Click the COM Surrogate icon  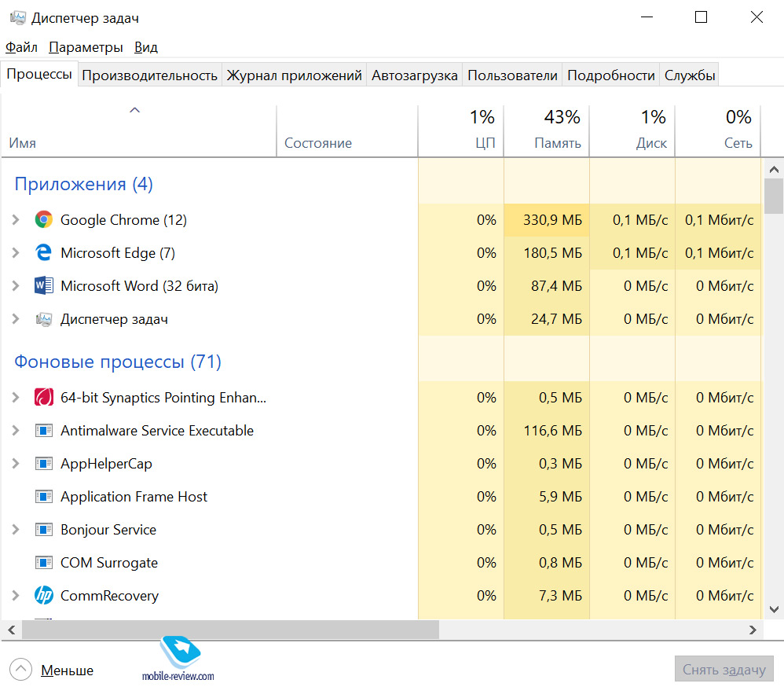pos(43,562)
